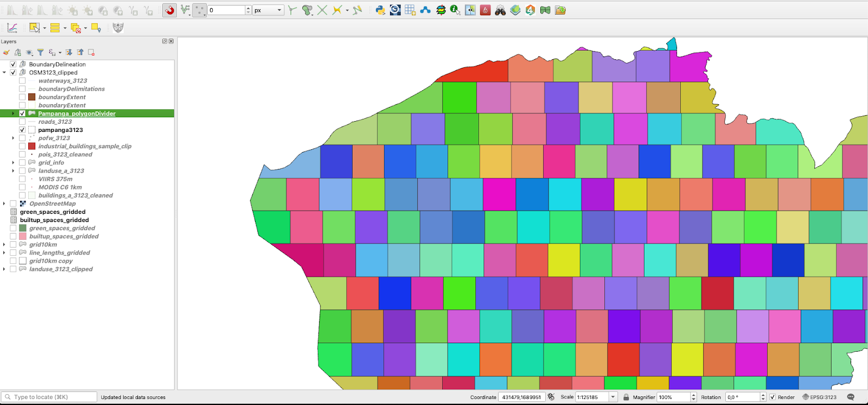Click the red swatch of industrial_buildings_sample_clip
Viewport: 868px width, 405px height.
pyautogui.click(x=31, y=147)
